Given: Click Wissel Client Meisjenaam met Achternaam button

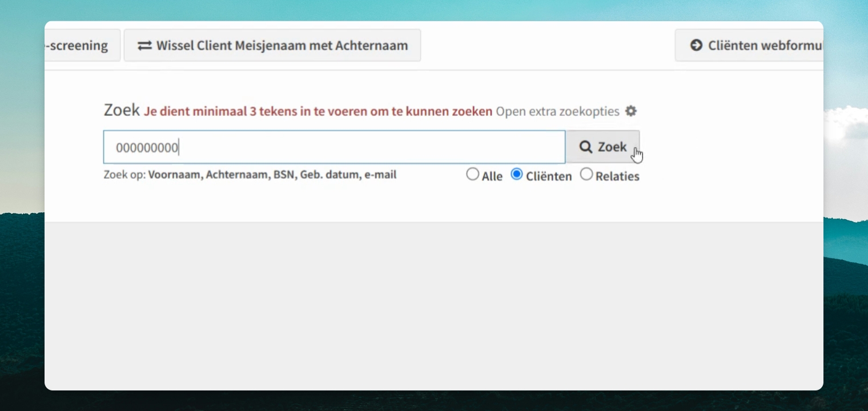Looking at the screenshot, I should [272, 45].
